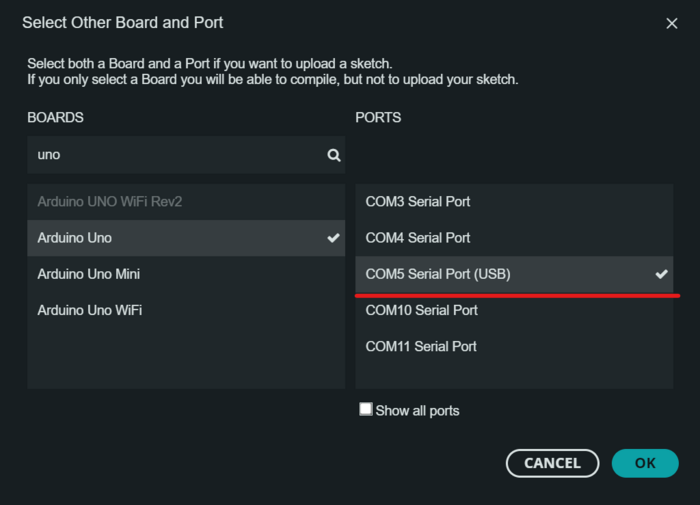Select the Arduino Uno WiFi board
700x505 pixels.
click(90, 310)
